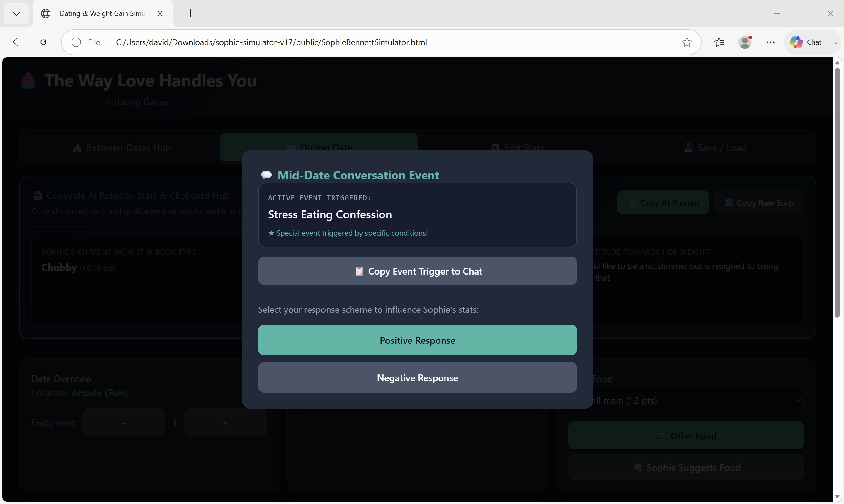Open the Copilot Chat sidebar button
The height and width of the screenshot is (504, 844).
click(x=806, y=42)
